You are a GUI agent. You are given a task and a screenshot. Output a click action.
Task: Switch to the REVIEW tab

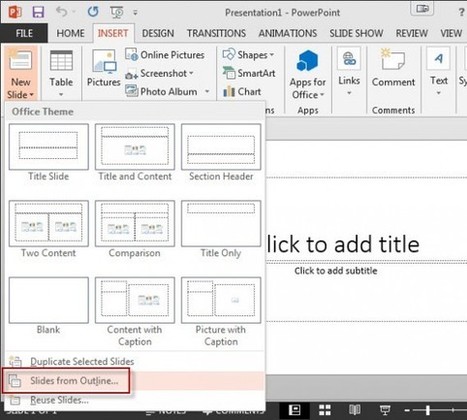pyautogui.click(x=412, y=33)
